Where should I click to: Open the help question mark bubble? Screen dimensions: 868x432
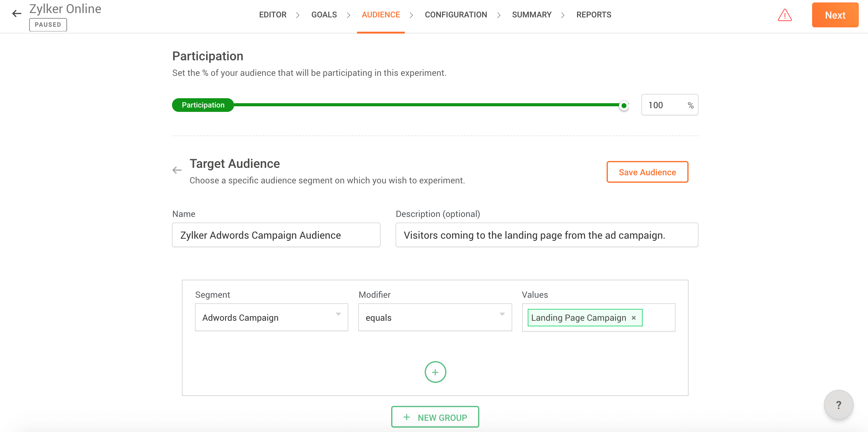coord(838,404)
